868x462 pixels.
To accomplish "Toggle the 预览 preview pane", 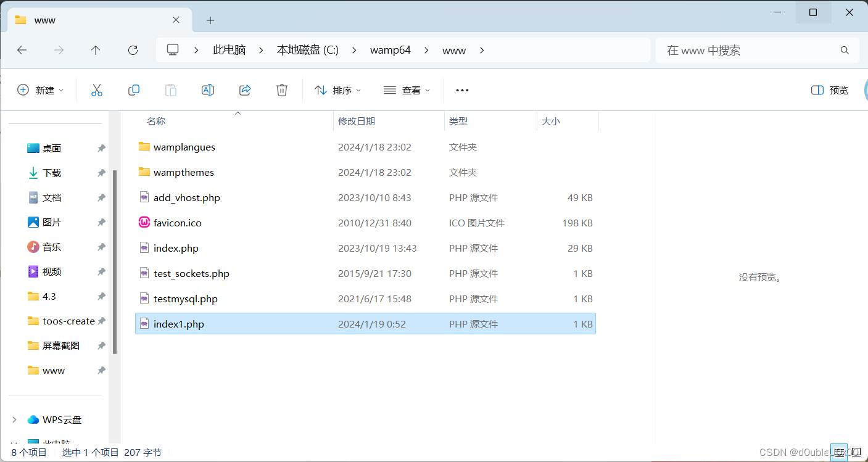I will [830, 90].
